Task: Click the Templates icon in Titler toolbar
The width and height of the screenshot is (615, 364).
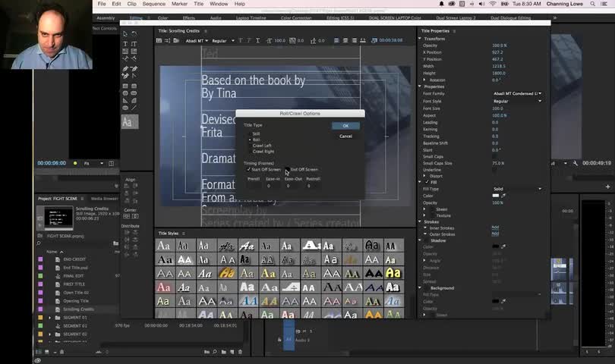Action: (x=176, y=40)
